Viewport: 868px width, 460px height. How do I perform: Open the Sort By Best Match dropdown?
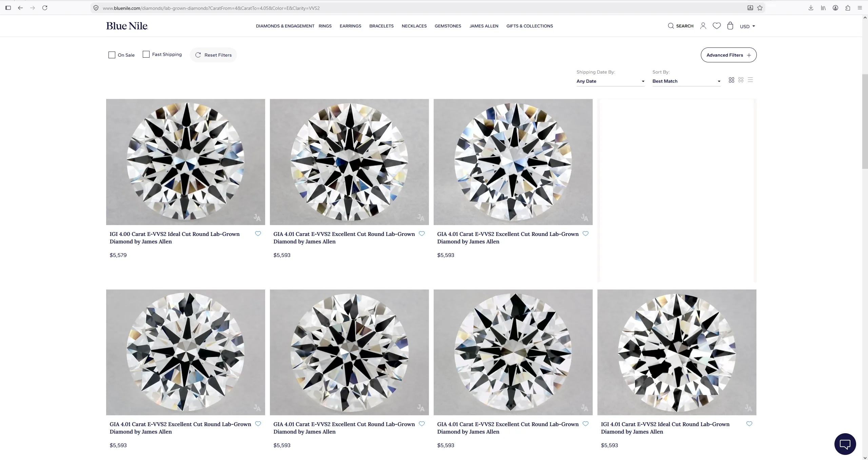pyautogui.click(x=686, y=81)
